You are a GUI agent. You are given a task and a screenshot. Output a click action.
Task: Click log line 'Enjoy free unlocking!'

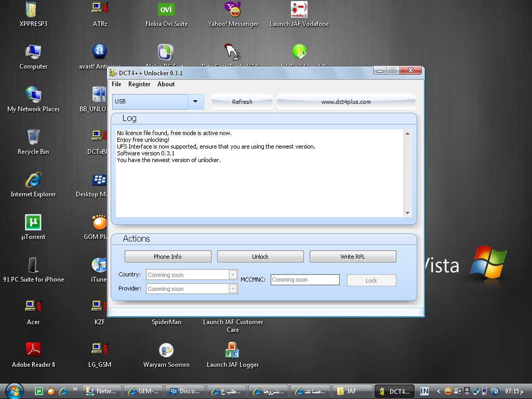tap(143, 140)
